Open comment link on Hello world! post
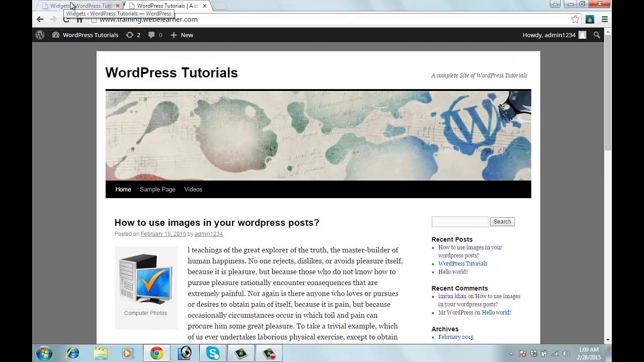This screenshot has height=362, width=644. point(496,312)
